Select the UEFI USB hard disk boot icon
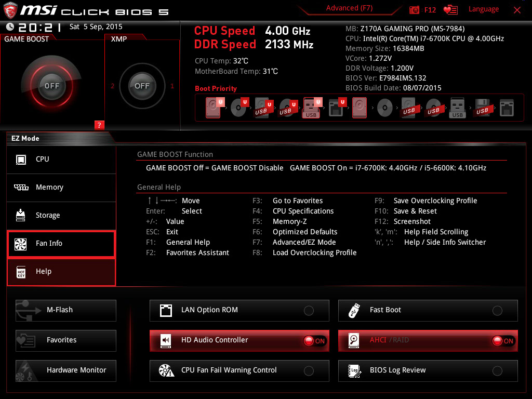Image resolution: width=532 pixels, height=399 pixels. pyautogui.click(x=263, y=108)
